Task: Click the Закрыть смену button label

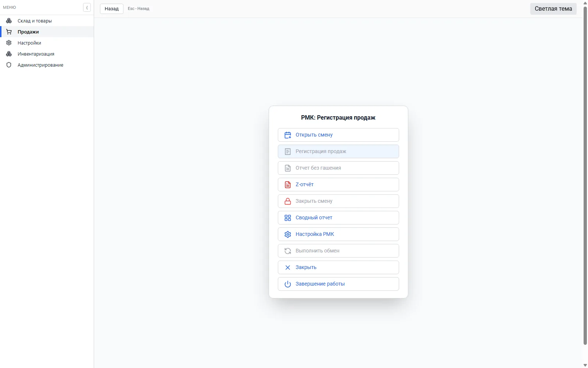Action: point(314,201)
